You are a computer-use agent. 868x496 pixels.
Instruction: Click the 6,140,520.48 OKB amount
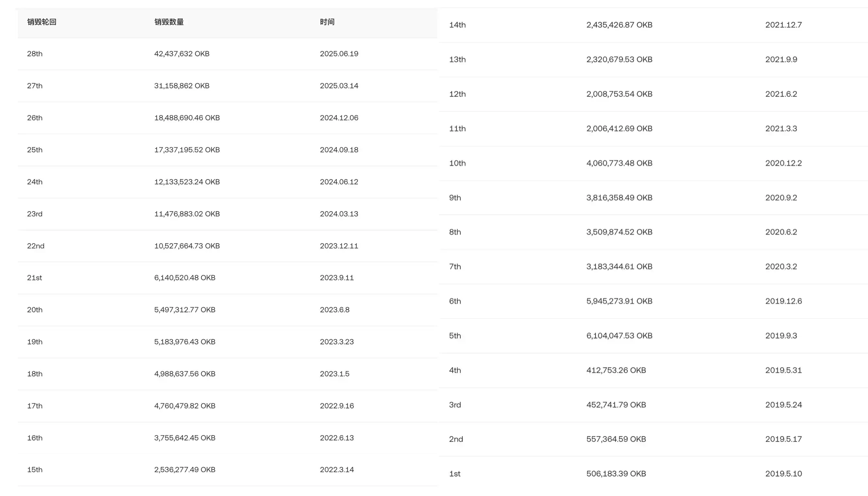coord(185,278)
